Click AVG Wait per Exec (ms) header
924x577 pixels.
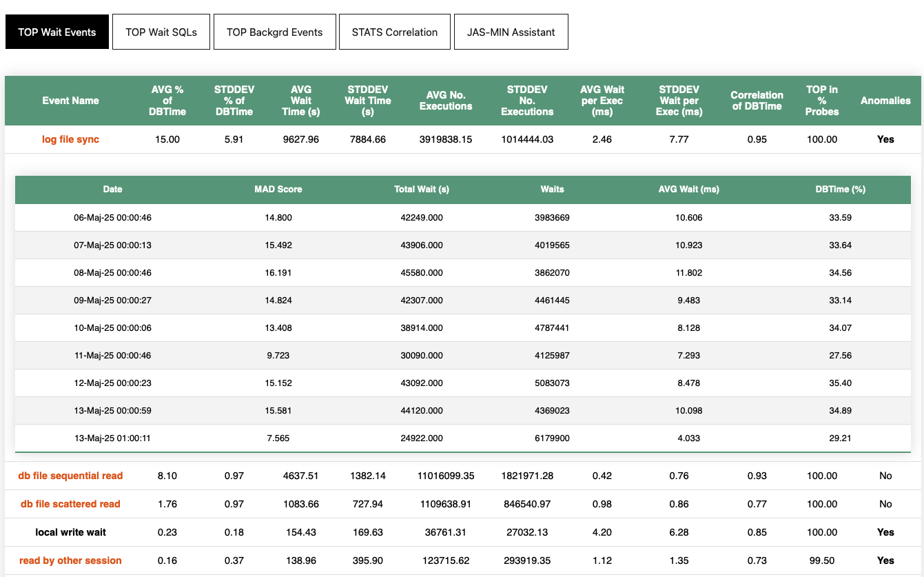(602, 101)
